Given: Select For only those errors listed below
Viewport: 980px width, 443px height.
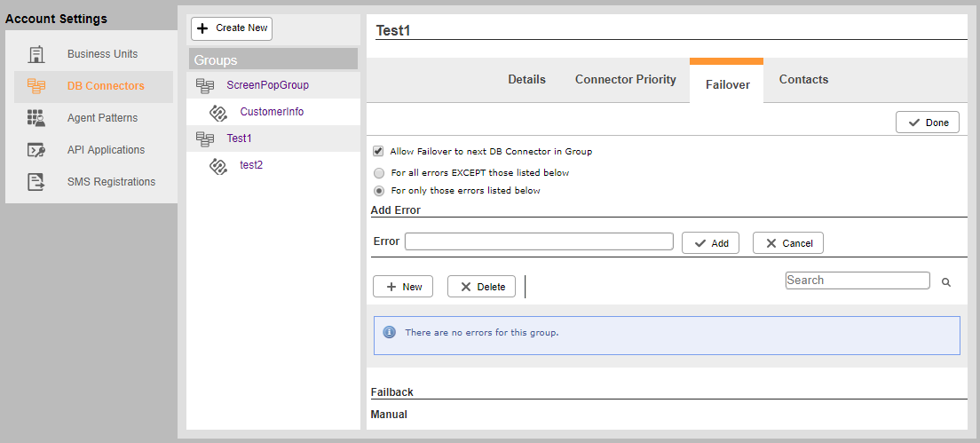Looking at the screenshot, I should pyautogui.click(x=379, y=191).
